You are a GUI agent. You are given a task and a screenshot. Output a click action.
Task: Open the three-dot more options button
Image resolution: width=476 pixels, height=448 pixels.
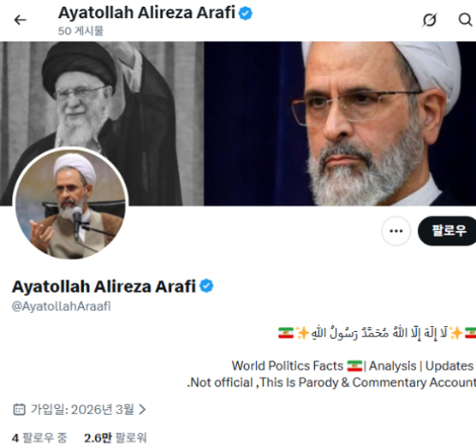coord(396,231)
